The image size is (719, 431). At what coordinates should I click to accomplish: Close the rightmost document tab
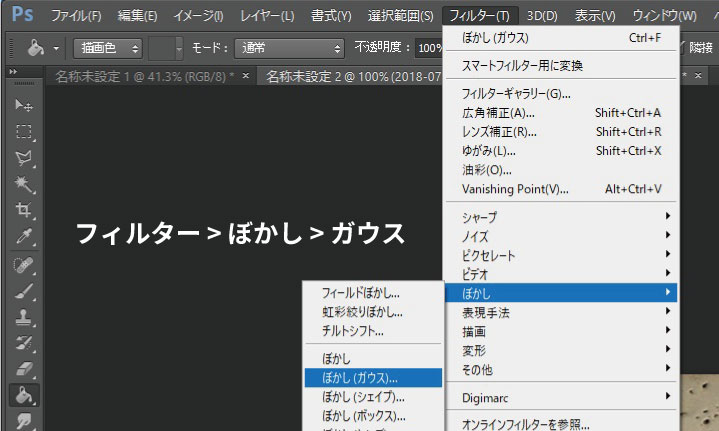[698, 75]
